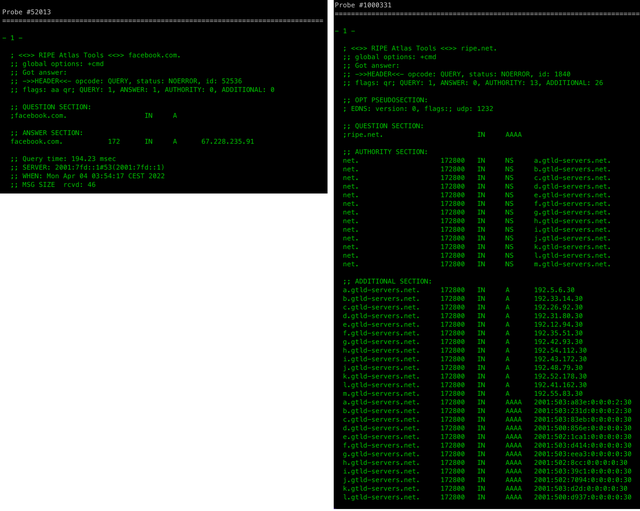Click the AAAA address 2001:500:856e:0:0:0:0:30

(582, 428)
